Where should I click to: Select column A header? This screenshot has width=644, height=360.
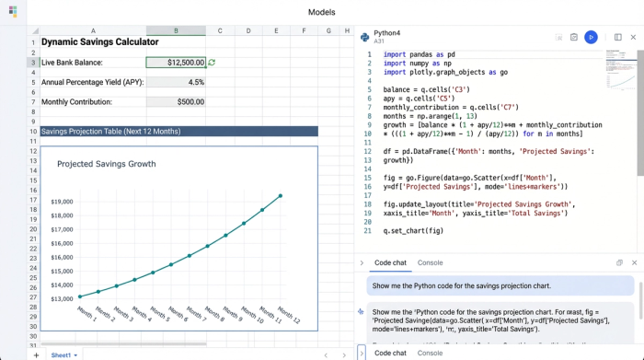pyautogui.click(x=93, y=30)
